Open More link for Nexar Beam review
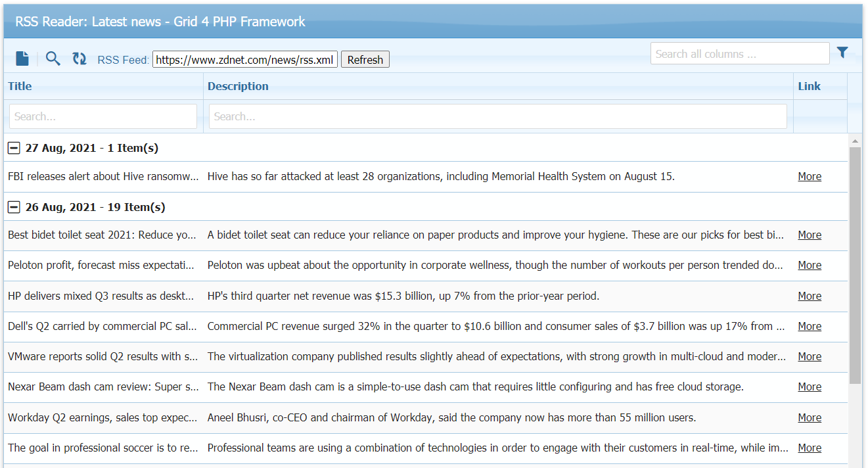This screenshot has height=468, width=868. coord(809,387)
